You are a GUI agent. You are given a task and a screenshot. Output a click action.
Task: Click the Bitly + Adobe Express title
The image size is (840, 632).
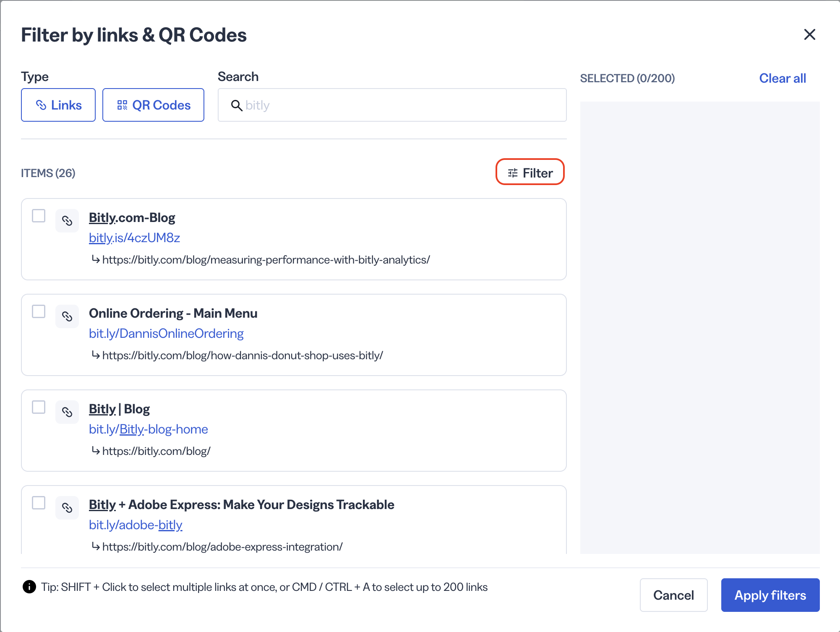(242, 505)
